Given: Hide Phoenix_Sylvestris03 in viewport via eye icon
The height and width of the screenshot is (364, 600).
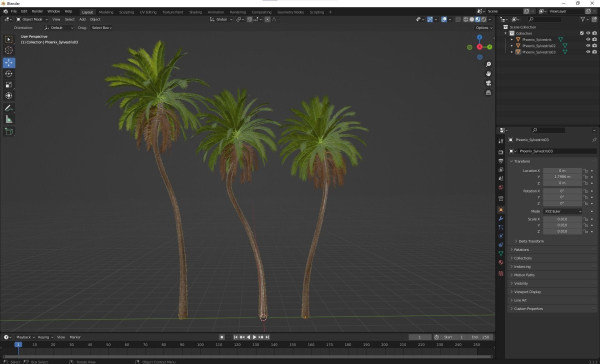Looking at the screenshot, I should click(x=588, y=52).
